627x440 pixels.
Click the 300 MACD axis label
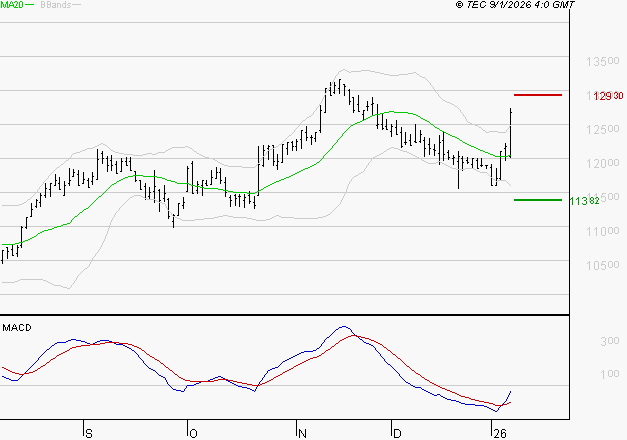tap(609, 341)
